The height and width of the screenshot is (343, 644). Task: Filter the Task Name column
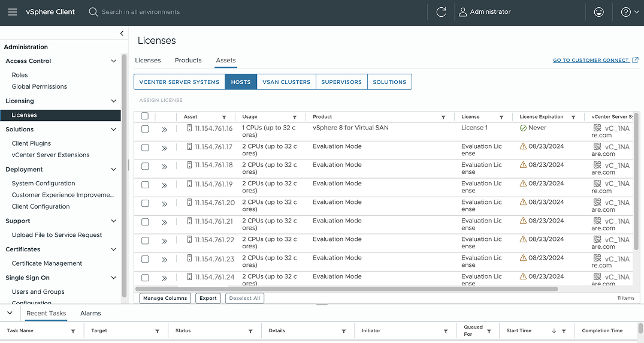(73, 331)
